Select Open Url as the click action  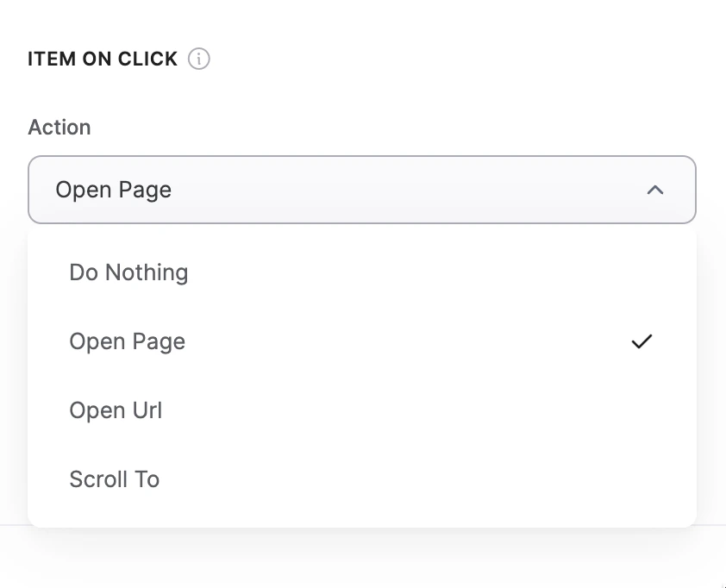(116, 410)
